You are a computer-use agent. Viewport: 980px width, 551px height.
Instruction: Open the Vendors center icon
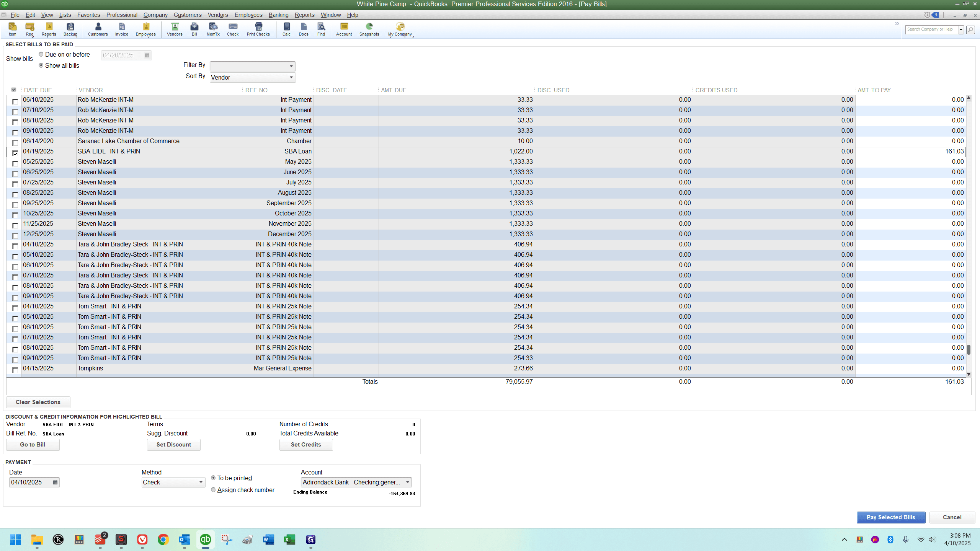coord(175,29)
